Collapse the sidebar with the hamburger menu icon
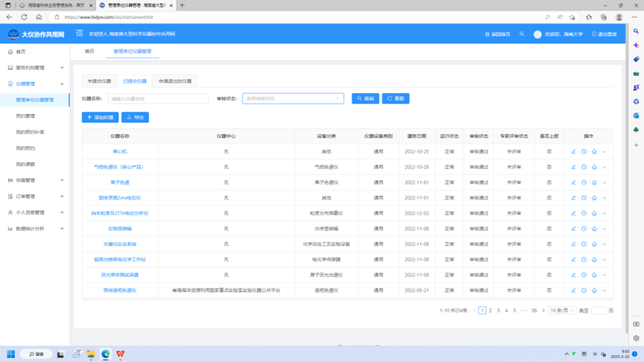The height and width of the screenshot is (362, 644). coord(80,34)
